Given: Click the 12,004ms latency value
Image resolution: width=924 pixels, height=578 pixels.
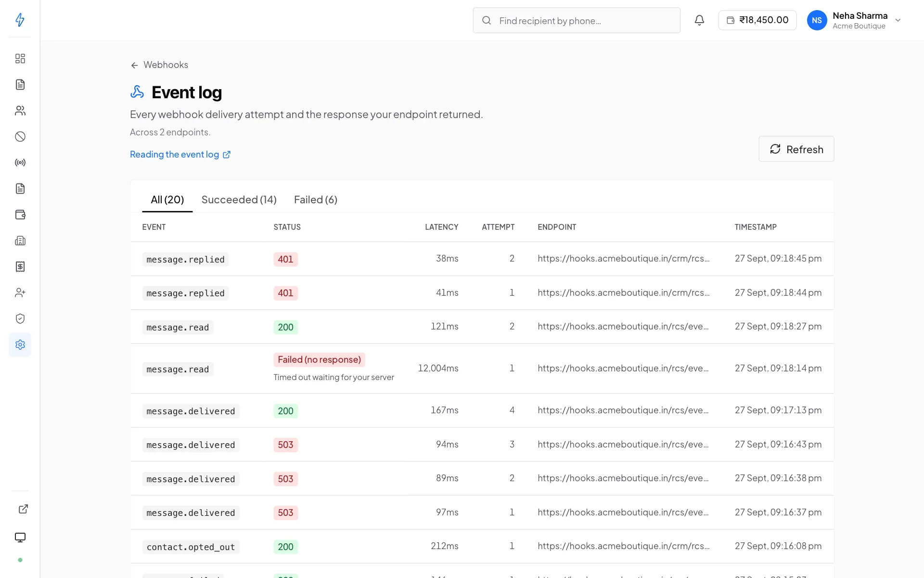Looking at the screenshot, I should [438, 368].
